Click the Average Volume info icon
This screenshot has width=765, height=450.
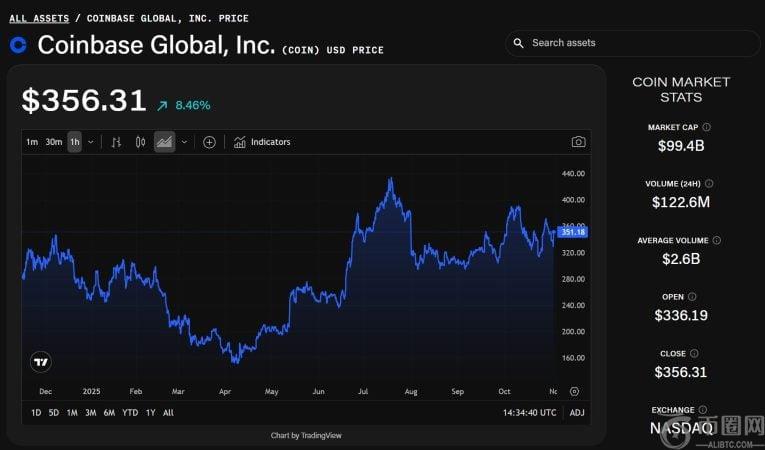pos(716,241)
